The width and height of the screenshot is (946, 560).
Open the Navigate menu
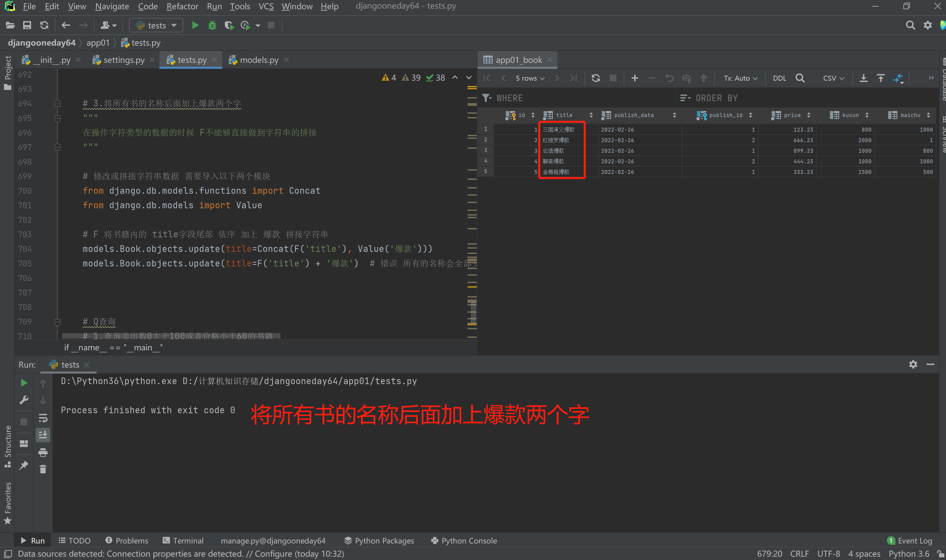point(112,6)
